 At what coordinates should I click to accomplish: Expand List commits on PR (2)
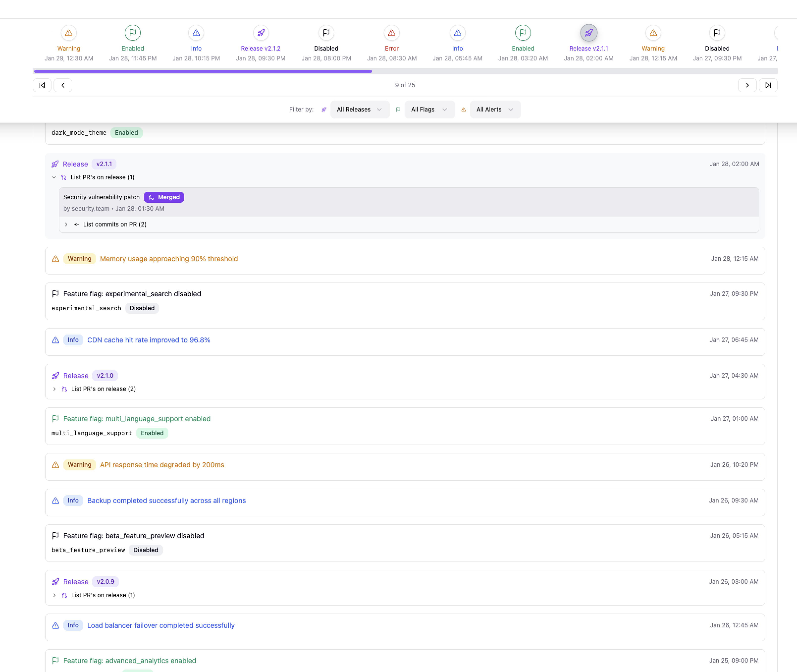coord(66,224)
